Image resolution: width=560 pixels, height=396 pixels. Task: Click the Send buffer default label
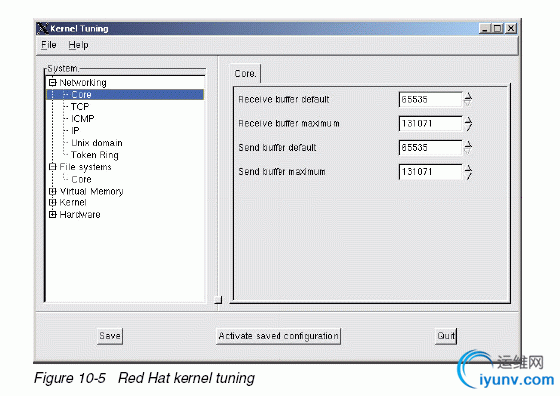tap(277, 147)
